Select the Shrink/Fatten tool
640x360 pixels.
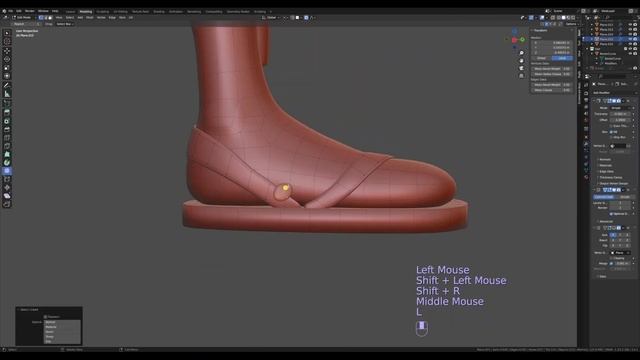(x=7, y=188)
